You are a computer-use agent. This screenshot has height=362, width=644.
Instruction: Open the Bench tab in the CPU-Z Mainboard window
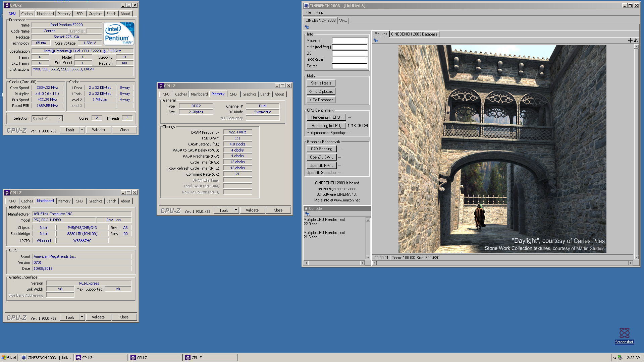[111, 201]
